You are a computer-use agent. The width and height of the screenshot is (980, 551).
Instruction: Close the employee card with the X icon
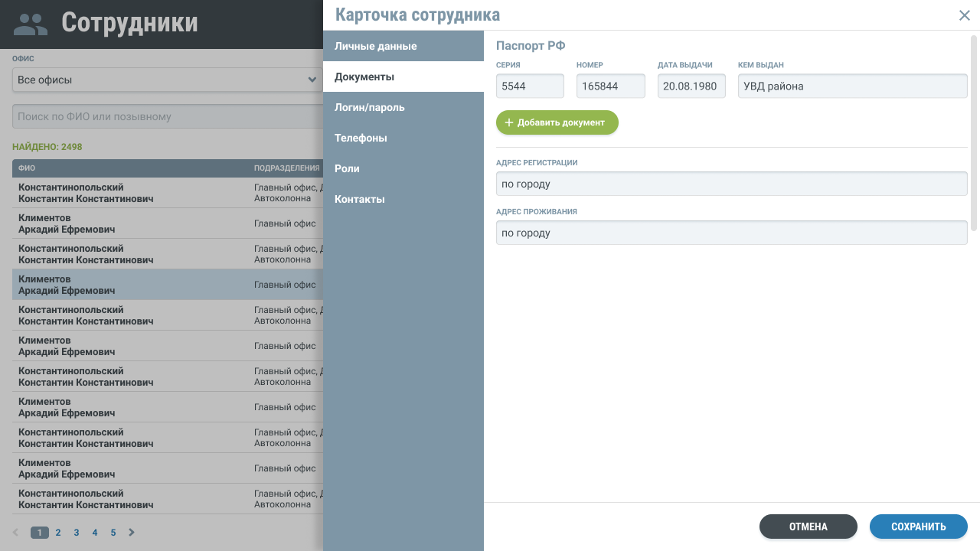tap(964, 15)
